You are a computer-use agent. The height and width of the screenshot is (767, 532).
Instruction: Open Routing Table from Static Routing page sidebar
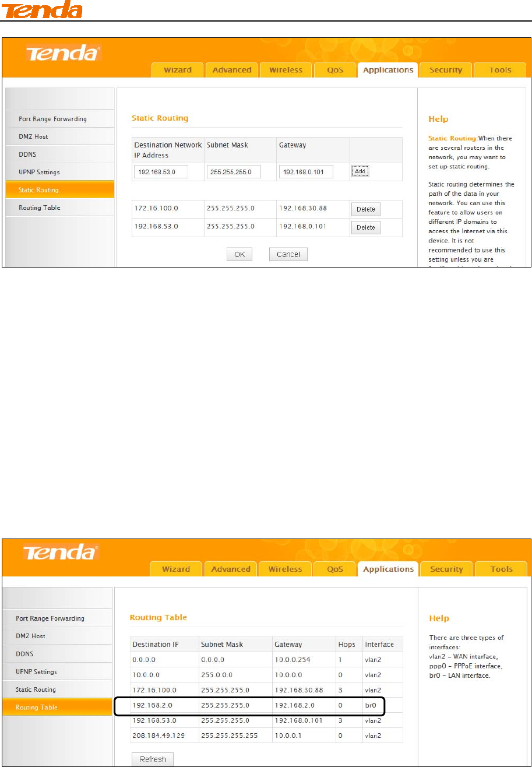[x=59, y=207]
